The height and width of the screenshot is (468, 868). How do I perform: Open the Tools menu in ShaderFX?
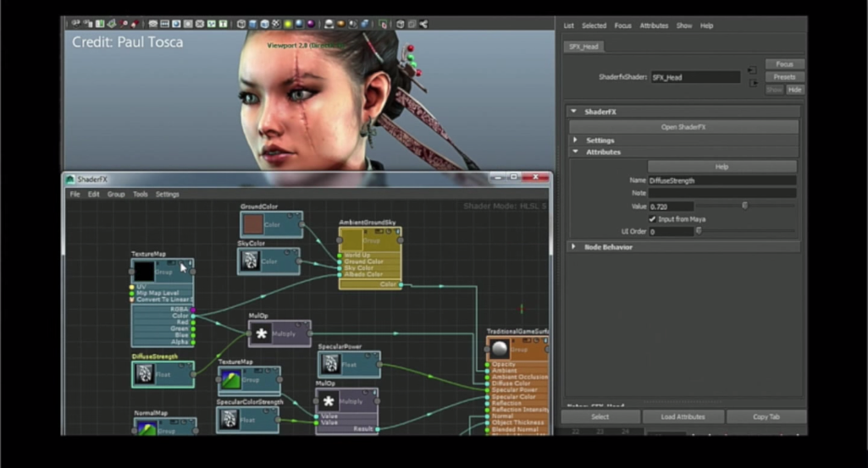point(140,195)
